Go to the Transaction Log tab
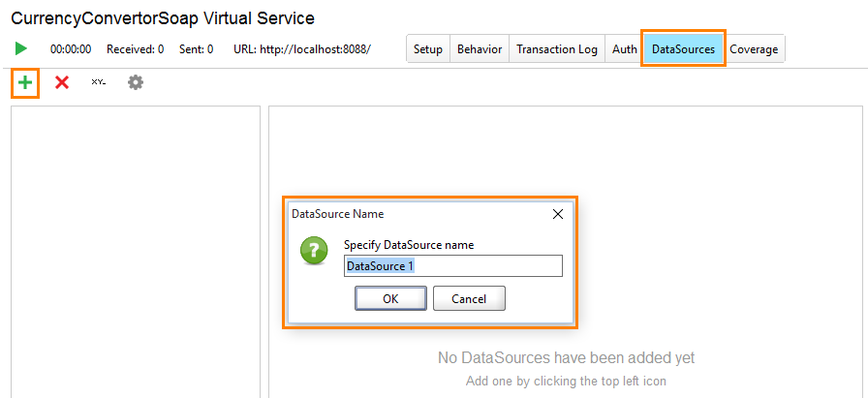868x398 pixels. 557,49
